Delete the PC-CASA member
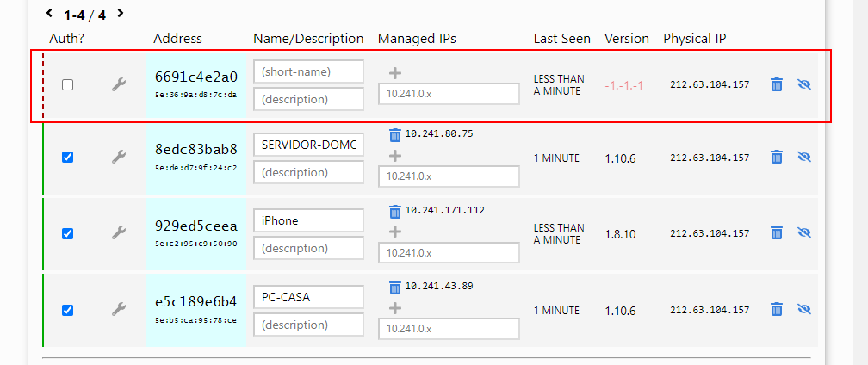The height and width of the screenshot is (365, 868). 776,309
